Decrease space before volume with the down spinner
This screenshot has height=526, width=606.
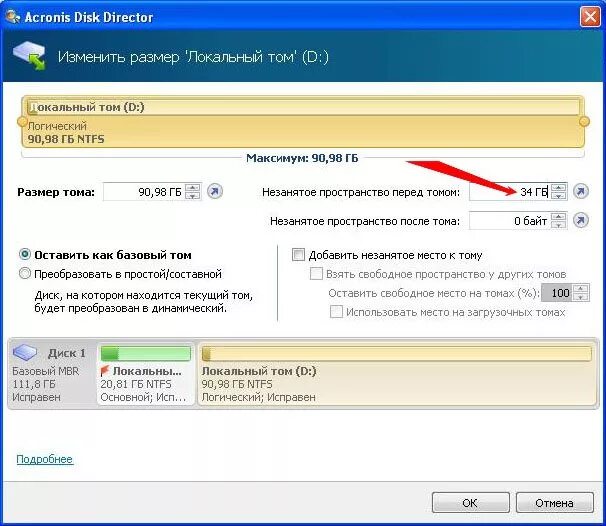(x=558, y=196)
